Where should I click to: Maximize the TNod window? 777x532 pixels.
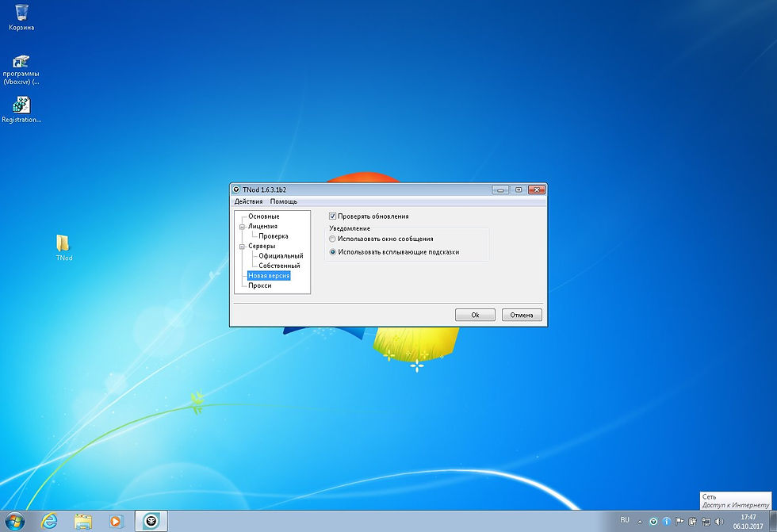pos(519,189)
